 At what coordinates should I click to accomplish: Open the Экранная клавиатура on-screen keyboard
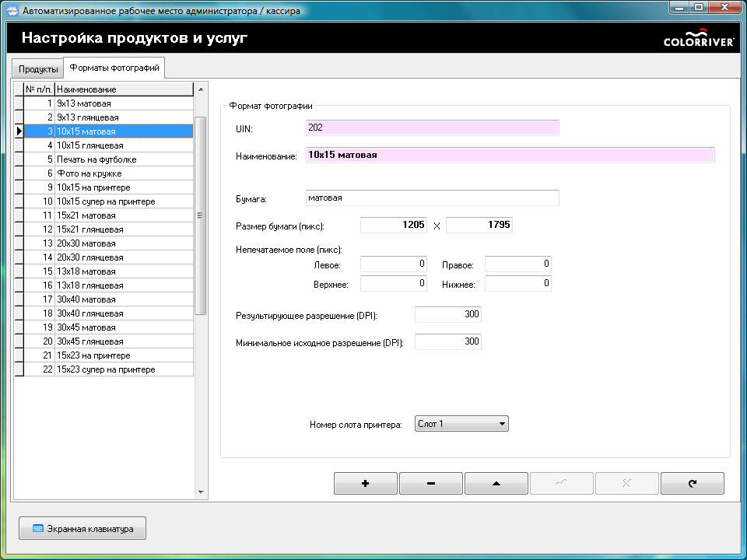pyautogui.click(x=82, y=529)
